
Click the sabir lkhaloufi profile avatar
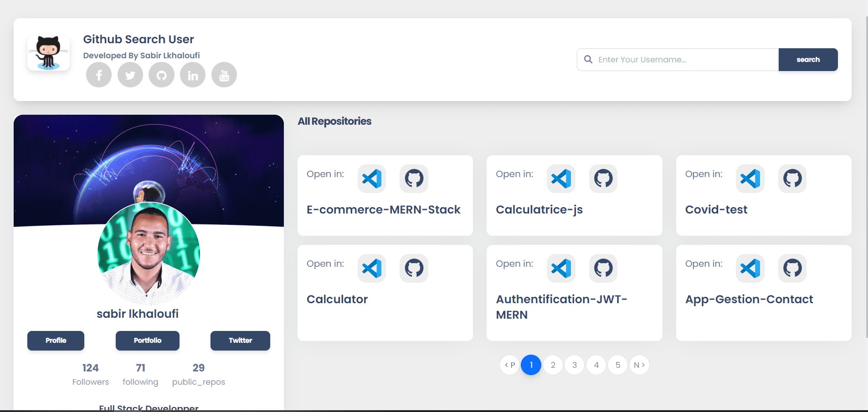click(x=149, y=254)
